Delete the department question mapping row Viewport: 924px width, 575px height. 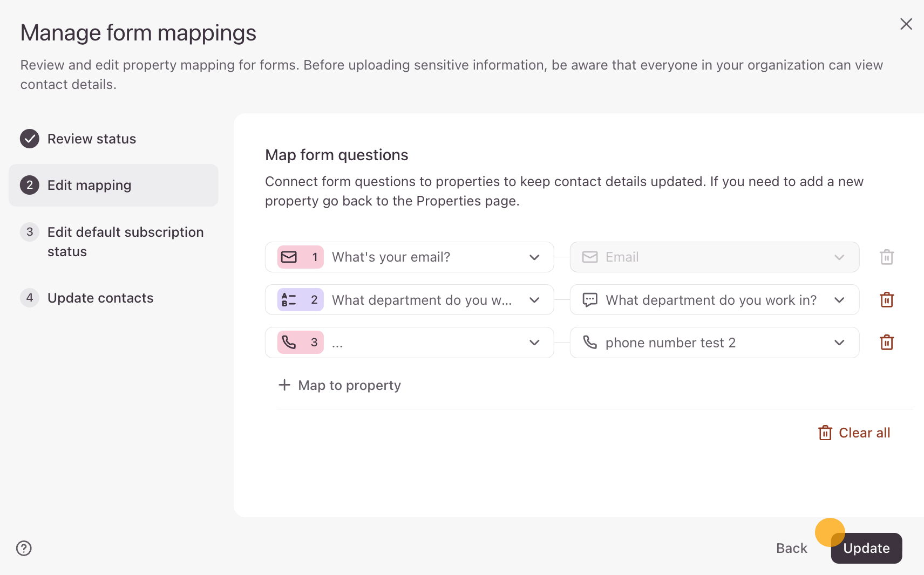(887, 300)
